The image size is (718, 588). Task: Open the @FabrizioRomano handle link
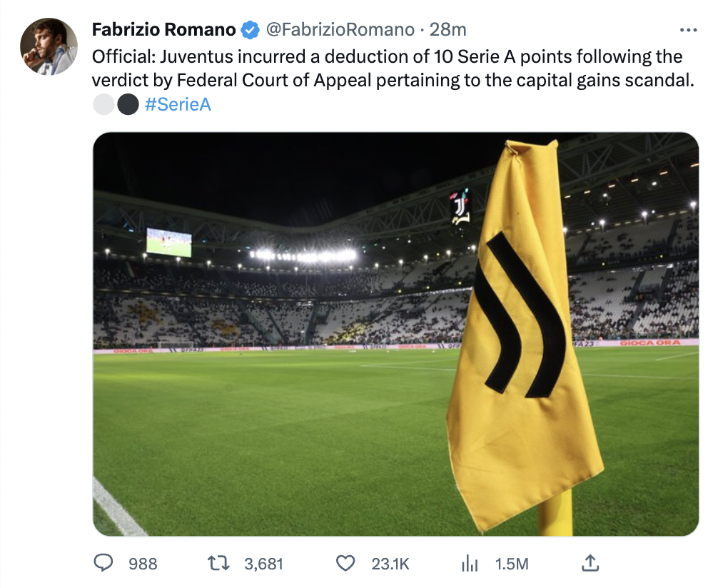(340, 30)
